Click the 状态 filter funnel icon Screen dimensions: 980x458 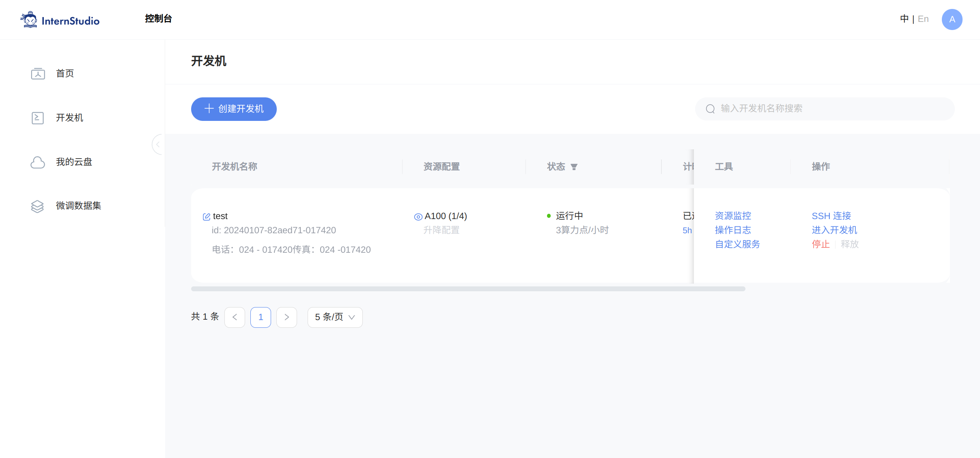click(x=574, y=167)
